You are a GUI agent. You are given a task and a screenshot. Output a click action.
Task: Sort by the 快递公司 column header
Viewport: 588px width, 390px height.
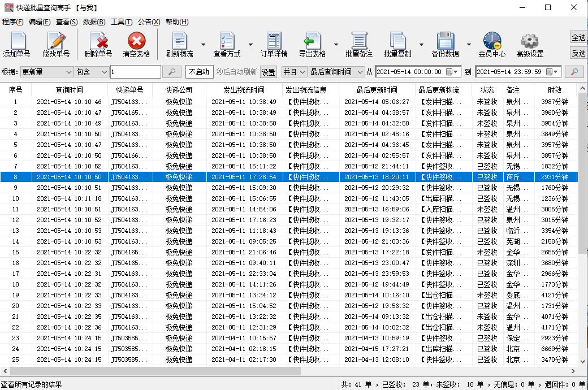(x=179, y=90)
